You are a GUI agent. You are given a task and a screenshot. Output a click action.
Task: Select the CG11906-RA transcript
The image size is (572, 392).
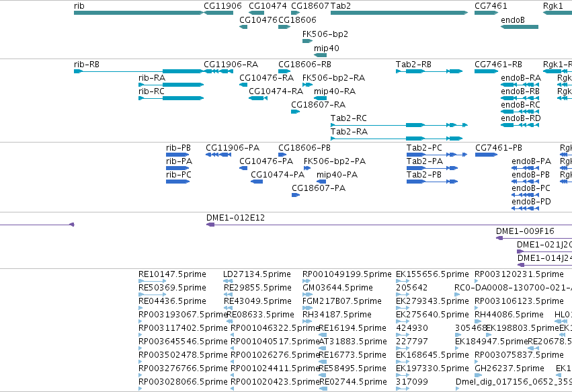click(218, 71)
